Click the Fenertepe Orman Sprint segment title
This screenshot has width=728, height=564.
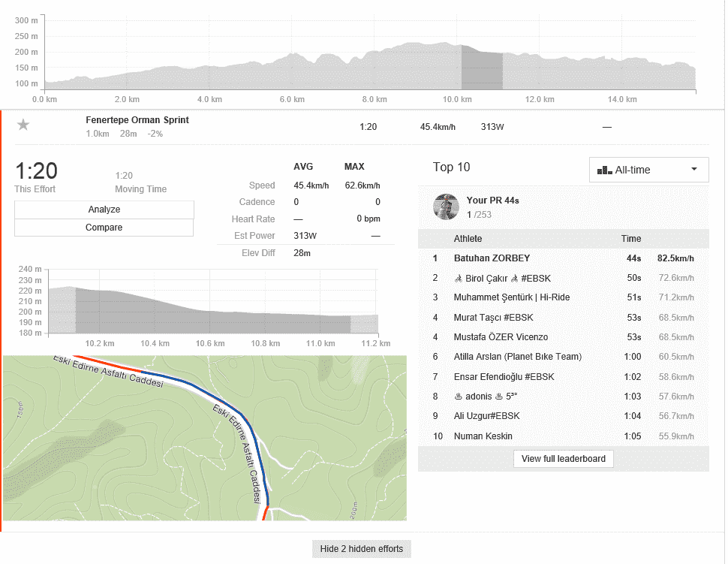137,120
